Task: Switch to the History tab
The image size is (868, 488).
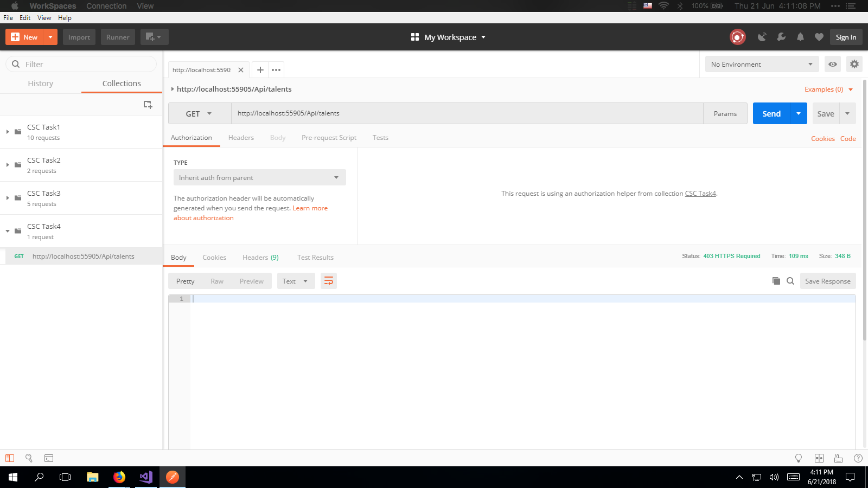Action: 41,84
